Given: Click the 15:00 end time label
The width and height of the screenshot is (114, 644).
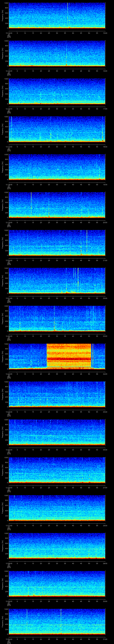Looking at the screenshot, I should (105, 33).
